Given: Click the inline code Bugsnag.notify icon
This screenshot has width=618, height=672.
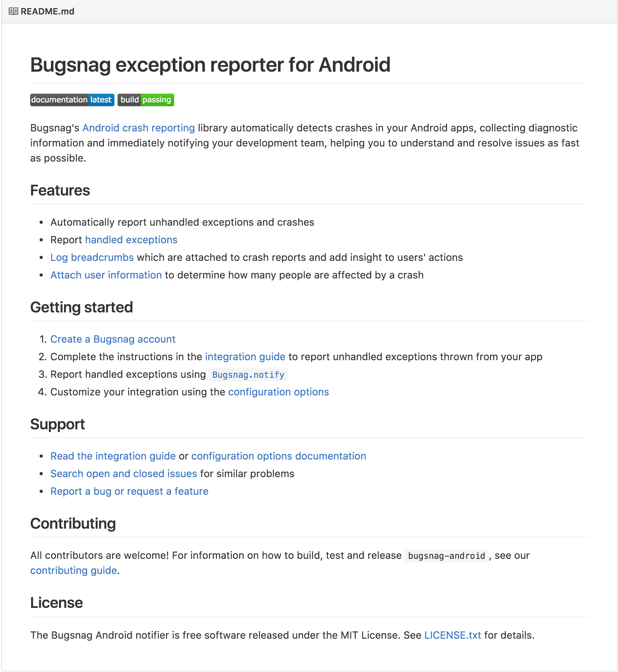Looking at the screenshot, I should [248, 374].
